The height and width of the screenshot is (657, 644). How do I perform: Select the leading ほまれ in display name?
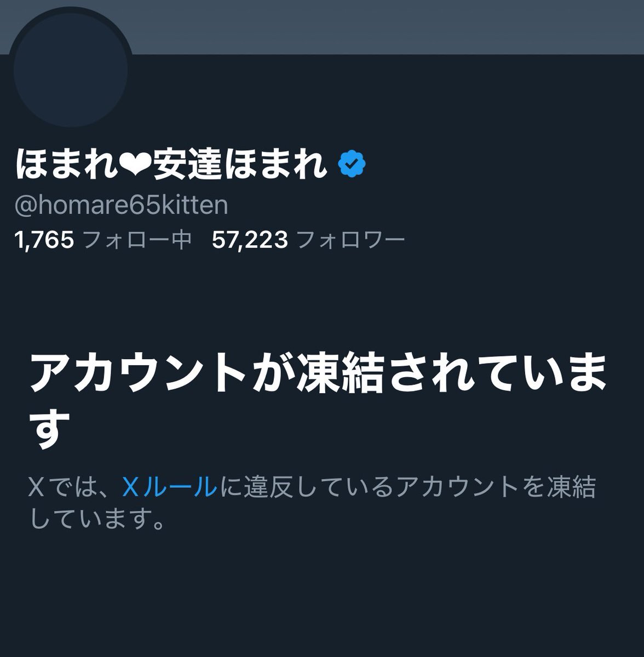(68, 164)
